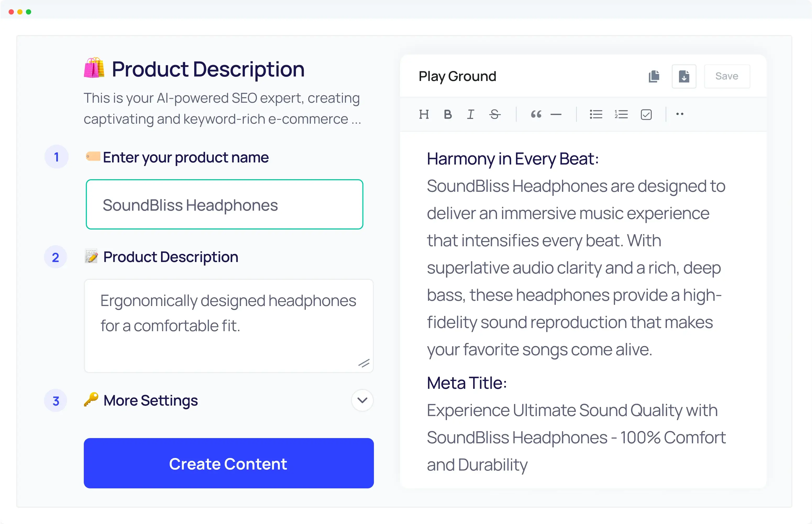
Task: Insert a blockquote
Action: [536, 114]
